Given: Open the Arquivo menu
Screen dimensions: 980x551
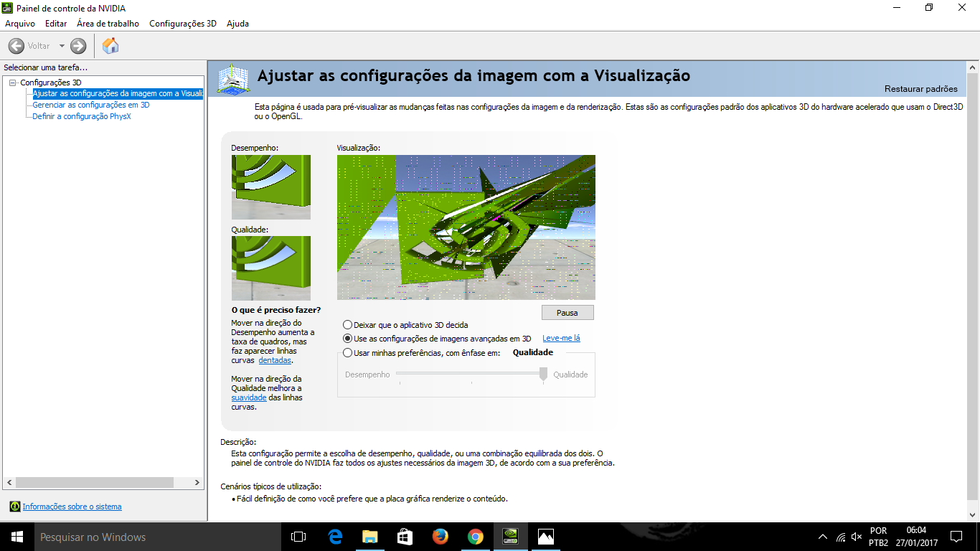Looking at the screenshot, I should (x=20, y=24).
